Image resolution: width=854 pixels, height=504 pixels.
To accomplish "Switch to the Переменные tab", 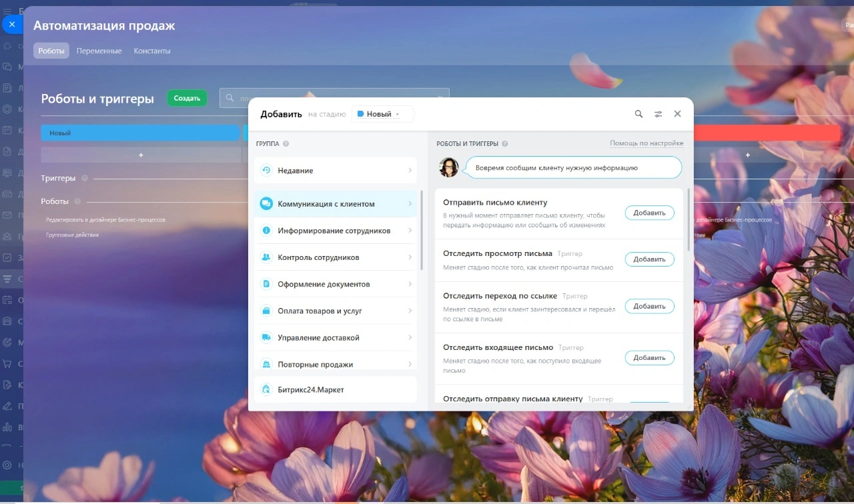I will [99, 51].
